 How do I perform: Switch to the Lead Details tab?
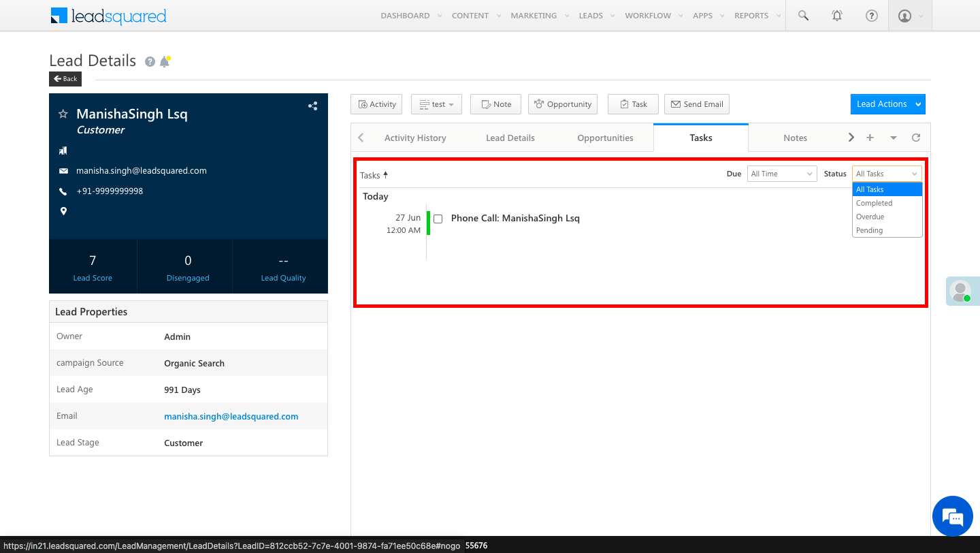[x=510, y=138]
